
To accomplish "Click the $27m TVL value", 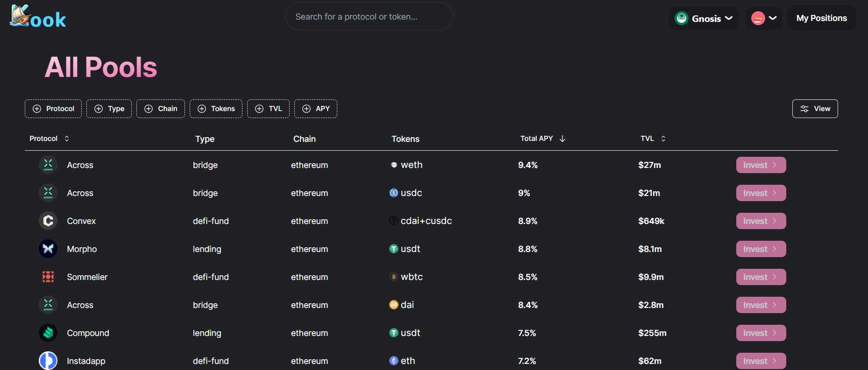I will (649, 165).
